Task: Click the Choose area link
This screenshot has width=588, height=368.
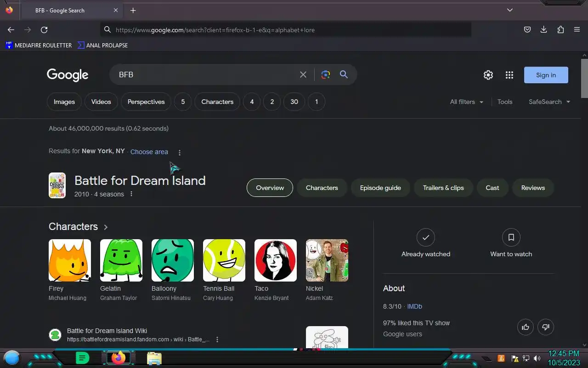Action: pos(149,152)
